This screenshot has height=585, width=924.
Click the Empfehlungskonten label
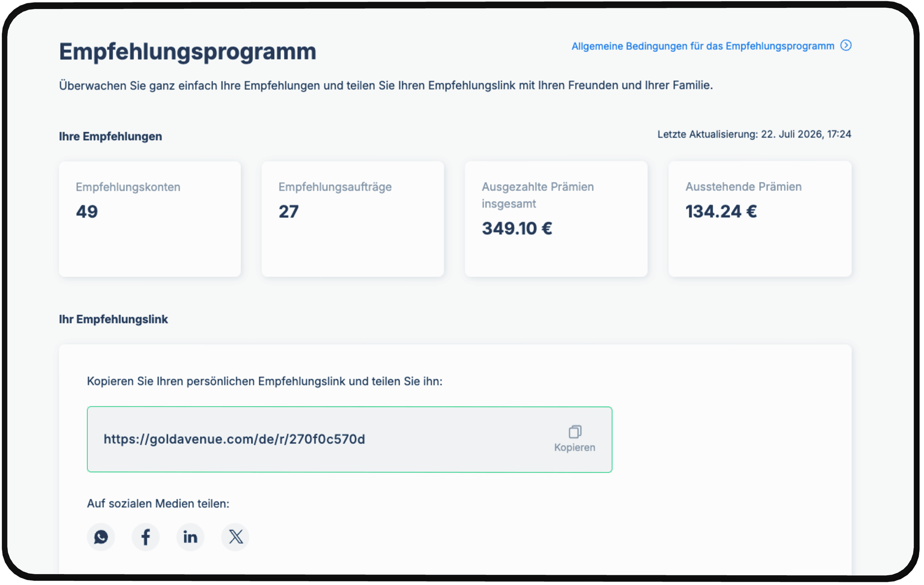[128, 187]
